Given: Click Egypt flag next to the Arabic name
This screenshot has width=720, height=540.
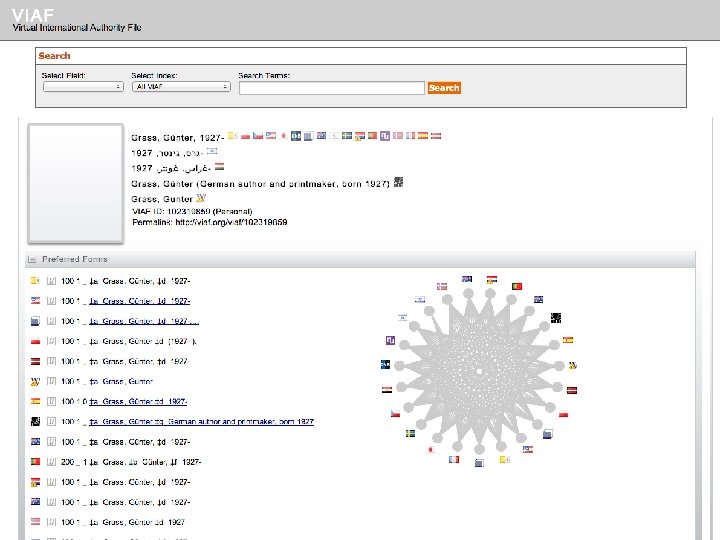Looking at the screenshot, I should pyautogui.click(x=219, y=167).
